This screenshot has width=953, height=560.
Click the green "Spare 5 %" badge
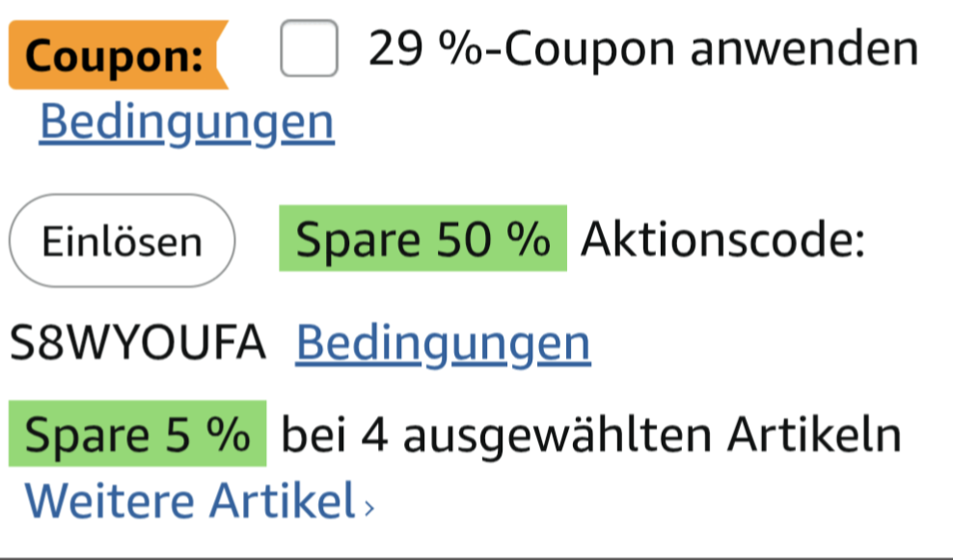[x=137, y=435]
